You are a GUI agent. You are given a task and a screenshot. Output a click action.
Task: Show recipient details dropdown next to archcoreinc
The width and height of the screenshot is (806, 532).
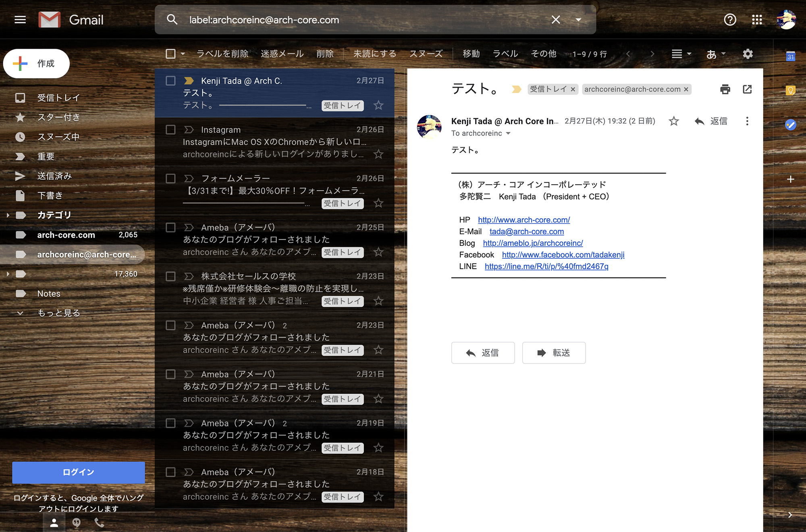click(x=508, y=133)
